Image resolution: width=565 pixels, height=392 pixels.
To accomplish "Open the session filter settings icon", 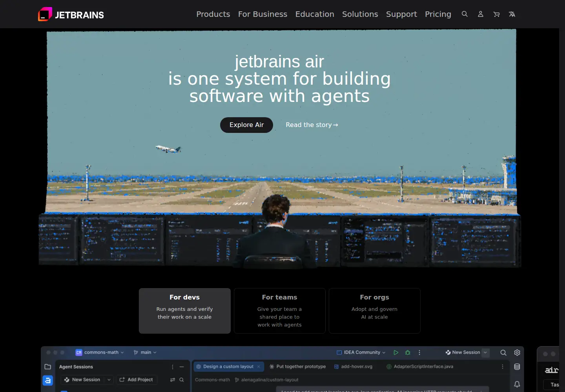I will (x=173, y=379).
